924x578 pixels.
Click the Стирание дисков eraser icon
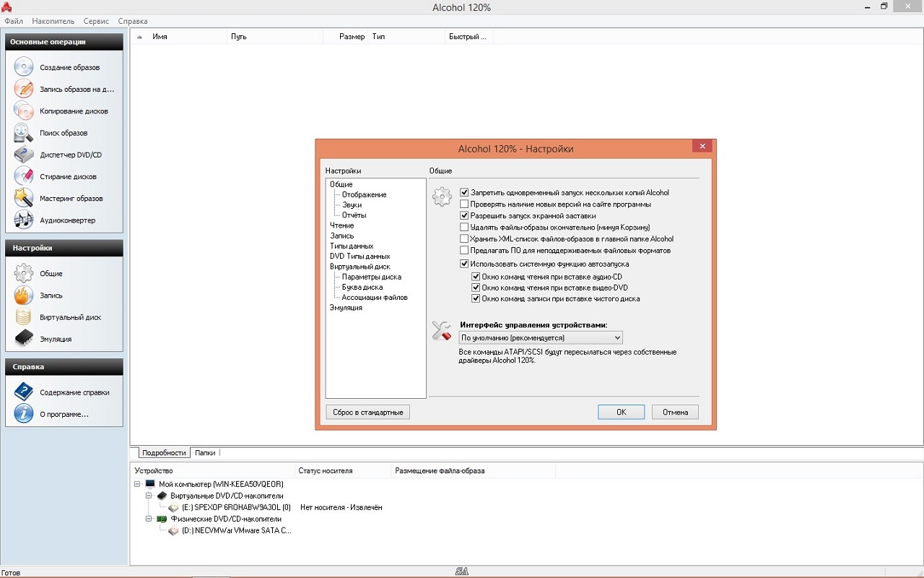click(24, 176)
